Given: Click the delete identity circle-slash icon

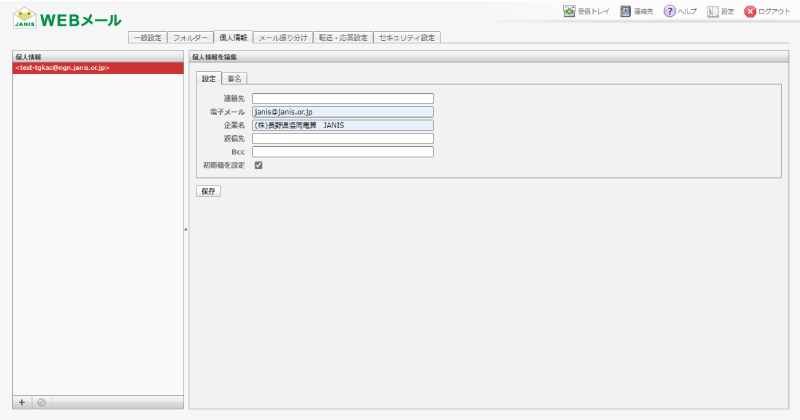Looking at the screenshot, I should tap(41, 402).
